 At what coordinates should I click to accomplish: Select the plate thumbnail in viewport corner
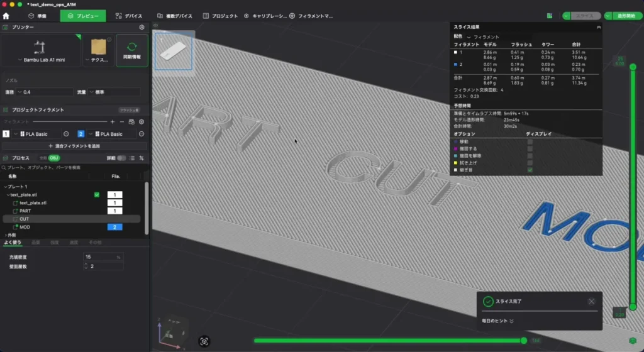(x=174, y=52)
